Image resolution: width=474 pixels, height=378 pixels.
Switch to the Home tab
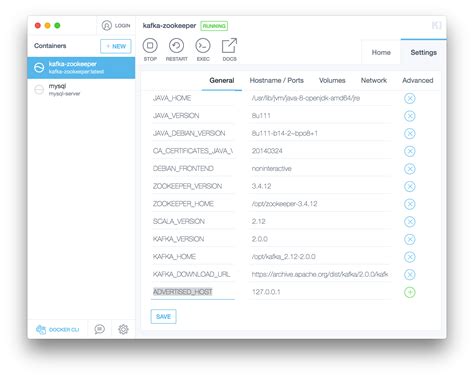click(381, 52)
